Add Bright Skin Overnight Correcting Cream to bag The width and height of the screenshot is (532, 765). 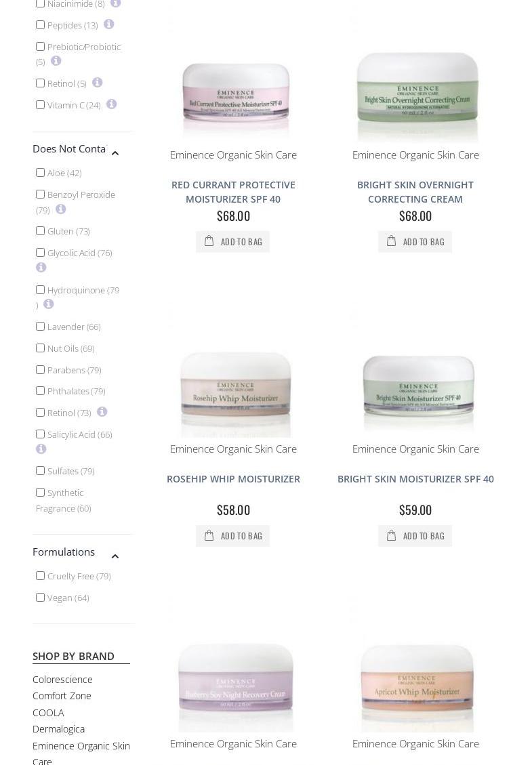point(415,241)
